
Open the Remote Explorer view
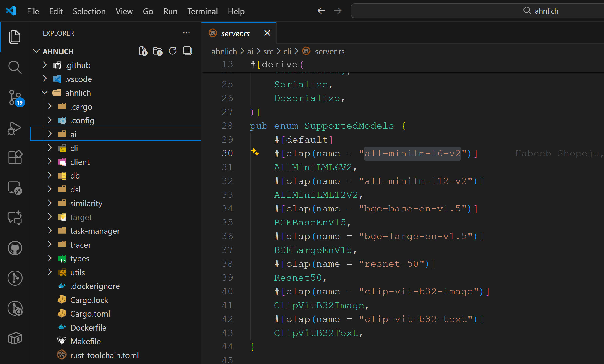point(15,188)
